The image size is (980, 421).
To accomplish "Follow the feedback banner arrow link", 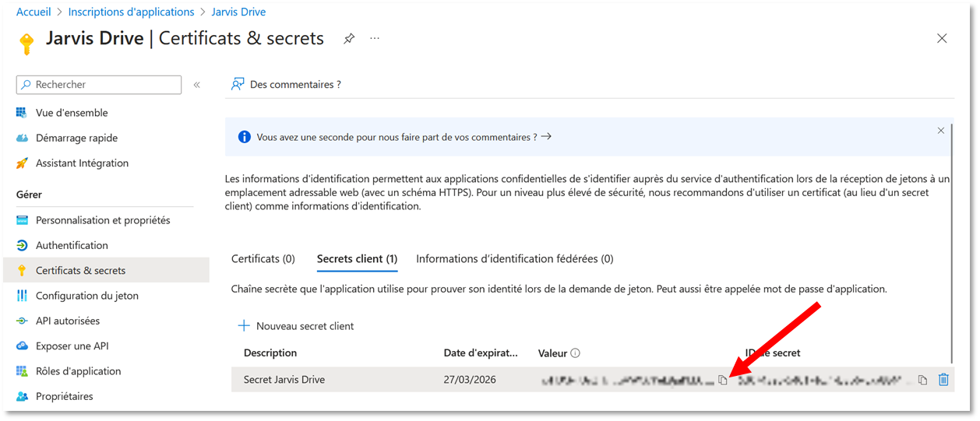I will (546, 136).
